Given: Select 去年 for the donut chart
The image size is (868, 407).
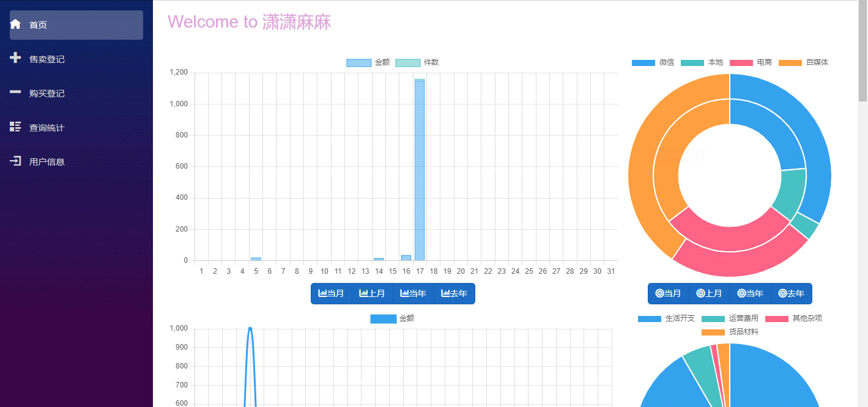Looking at the screenshot, I should [x=791, y=293].
